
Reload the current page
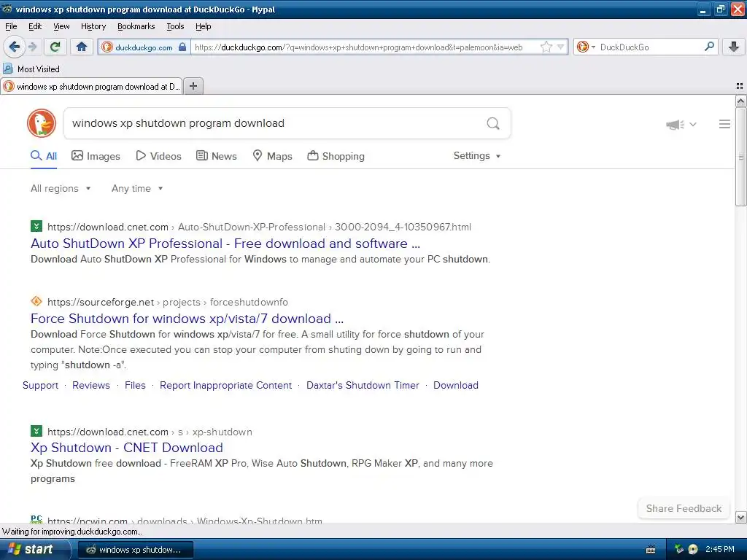(55, 47)
